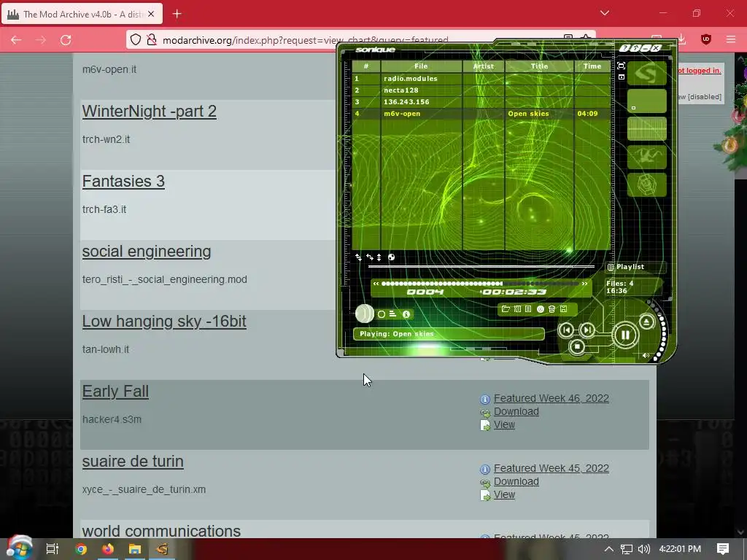Toggle the circle icon beside the round knob

point(382,314)
